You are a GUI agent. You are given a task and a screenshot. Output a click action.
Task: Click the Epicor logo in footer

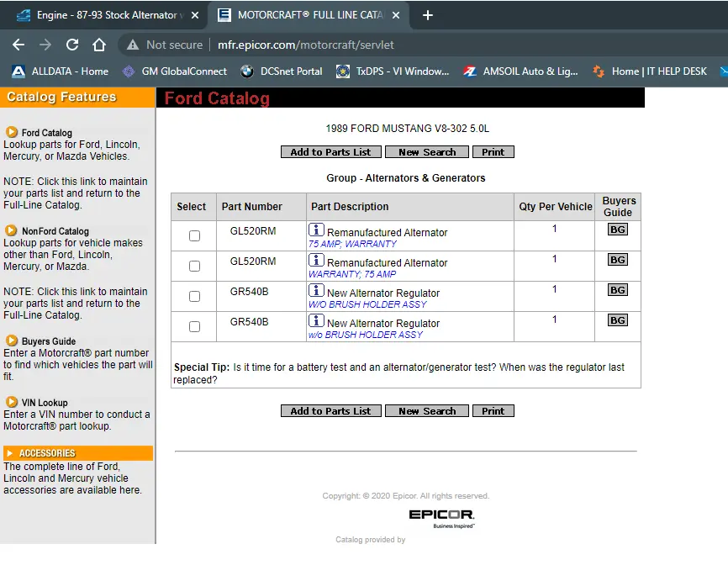[441, 518]
